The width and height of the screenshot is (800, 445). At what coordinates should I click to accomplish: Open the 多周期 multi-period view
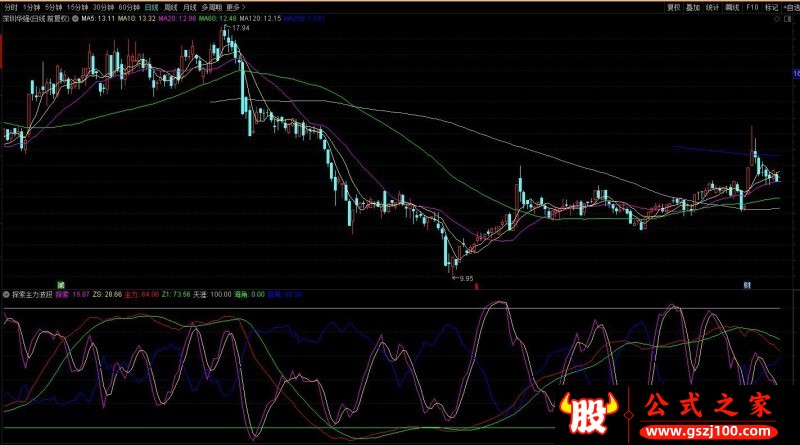[211, 7]
